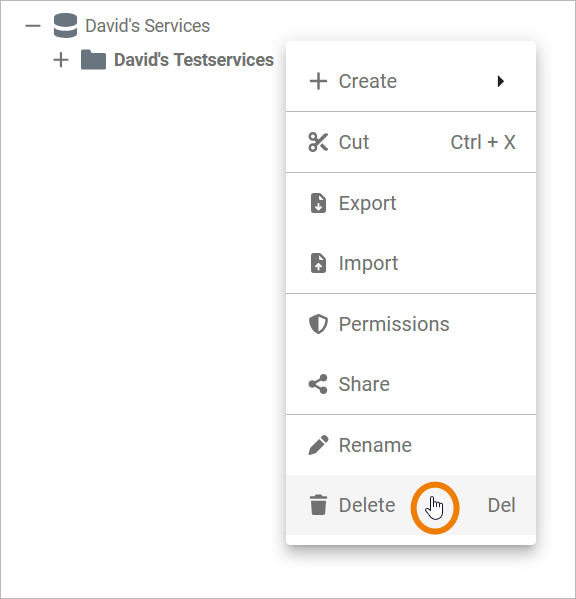Select the David's Testservices tree label
Image resolution: width=576 pixels, height=599 pixels.
coord(194,60)
